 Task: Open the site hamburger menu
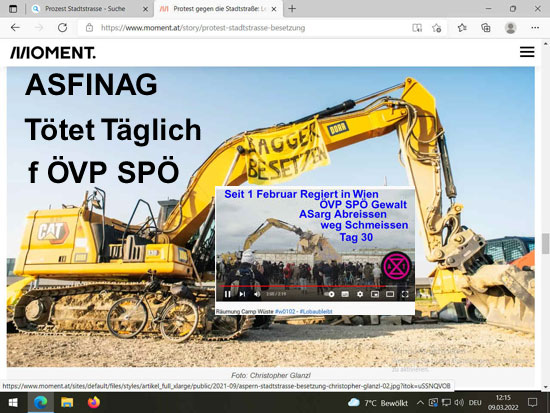coord(527,52)
